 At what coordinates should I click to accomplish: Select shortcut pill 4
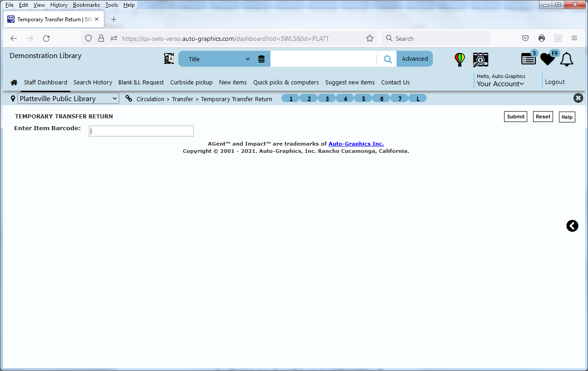tap(345, 98)
